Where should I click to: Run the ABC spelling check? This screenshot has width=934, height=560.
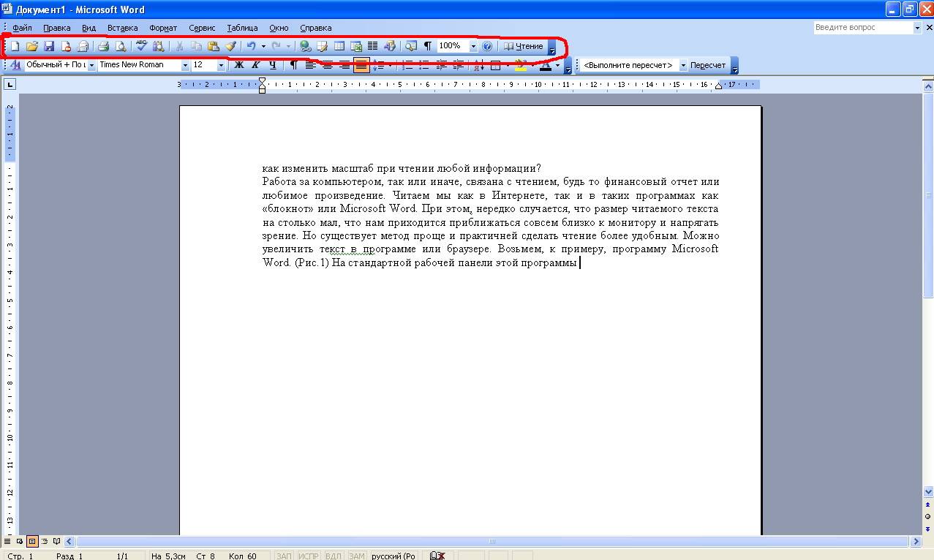coord(141,46)
